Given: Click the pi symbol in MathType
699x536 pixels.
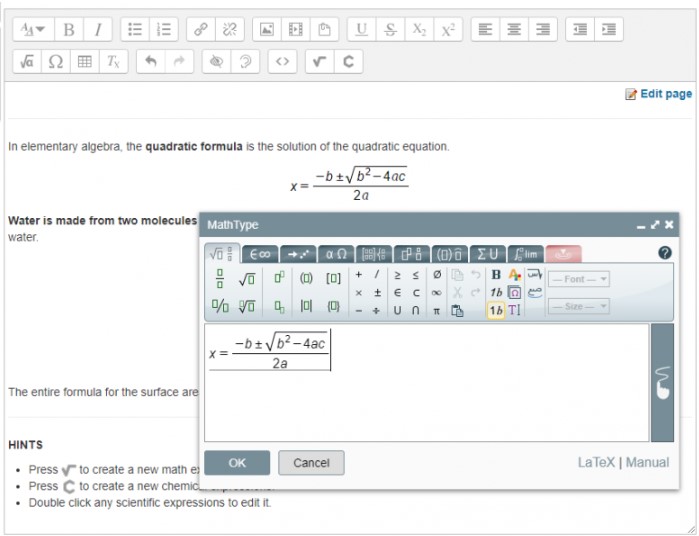Looking at the screenshot, I should click(x=436, y=310).
